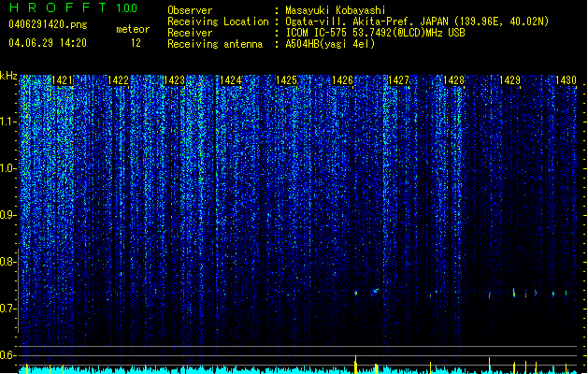Click the vertical gray bar beside 0.8 kHz
The height and width of the screenshot is (374, 588).
[x=19, y=290]
